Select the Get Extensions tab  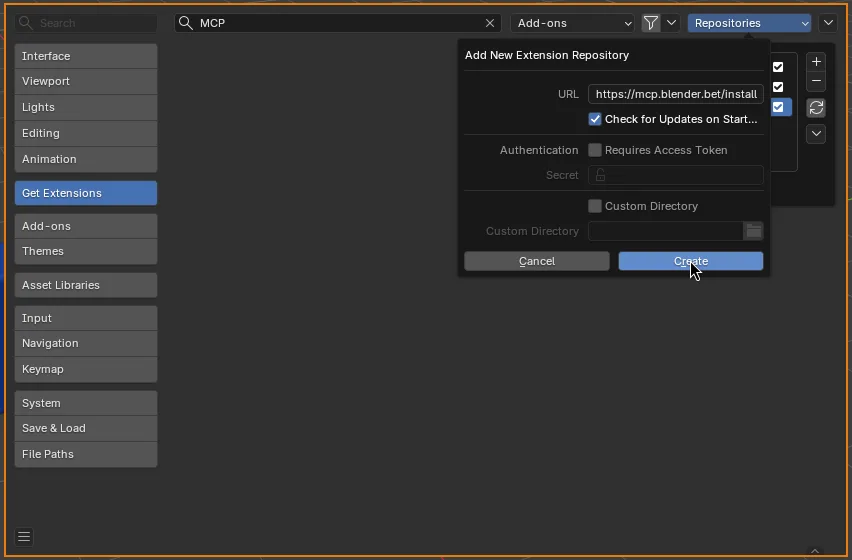86,193
